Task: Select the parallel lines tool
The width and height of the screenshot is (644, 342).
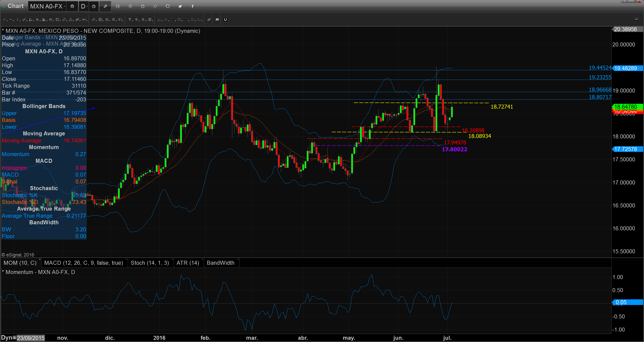Action: [94, 20]
